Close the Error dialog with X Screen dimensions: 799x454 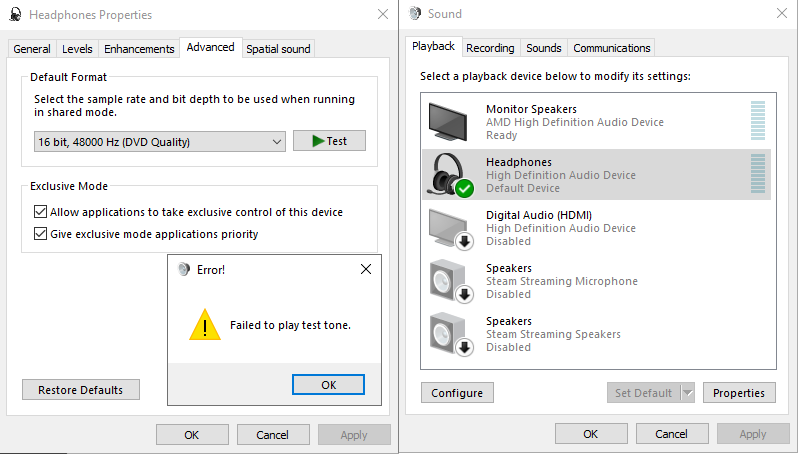click(x=366, y=269)
